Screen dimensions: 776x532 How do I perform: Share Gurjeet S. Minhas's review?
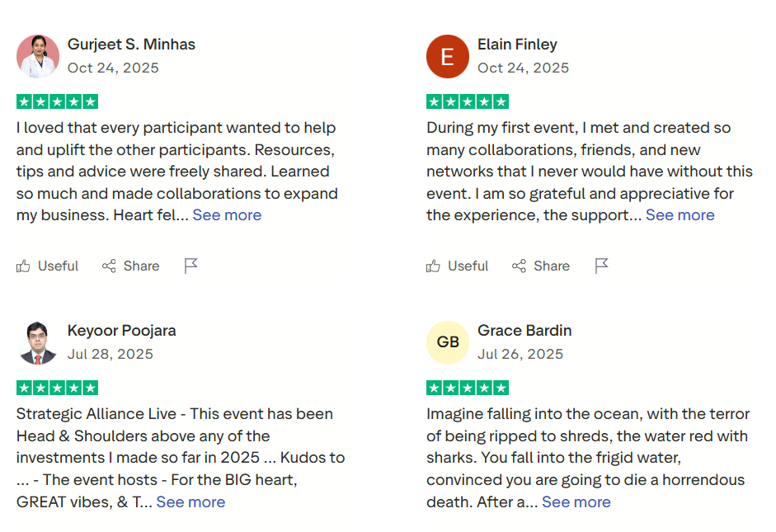[x=130, y=266]
